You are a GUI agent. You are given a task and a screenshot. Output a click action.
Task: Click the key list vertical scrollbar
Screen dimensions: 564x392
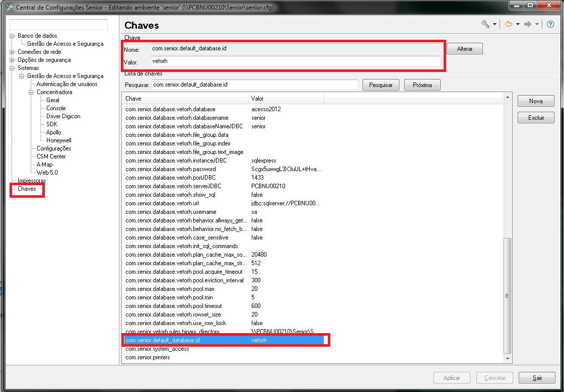click(x=507, y=295)
